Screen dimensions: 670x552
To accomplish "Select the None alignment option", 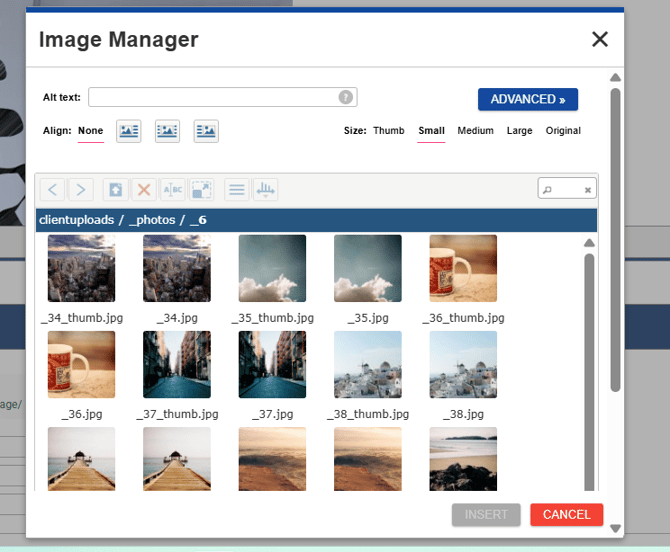I will coord(90,131).
